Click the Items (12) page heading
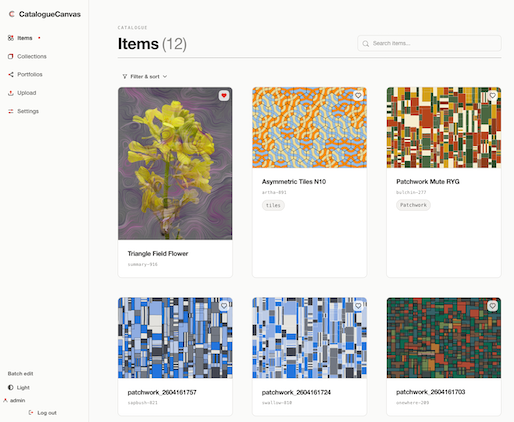Screen dimensions: 514x422 [x=152, y=44]
